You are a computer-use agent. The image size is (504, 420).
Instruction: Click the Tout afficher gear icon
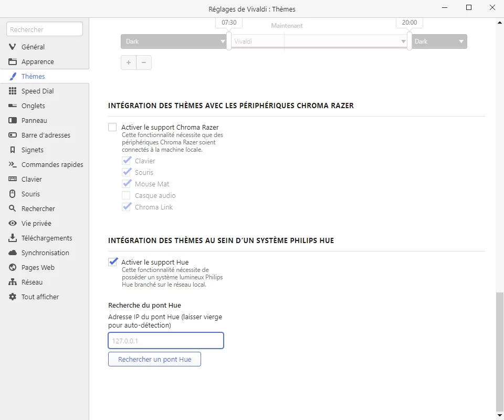(x=13, y=297)
